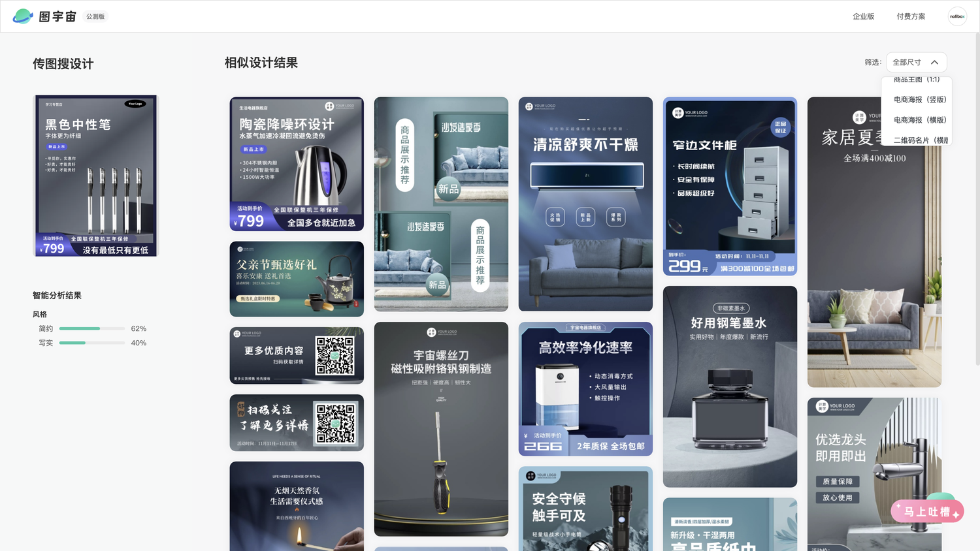This screenshot has width=980, height=551.
Task: Open the 高效率净化速率 purifier template
Action: [x=585, y=389]
